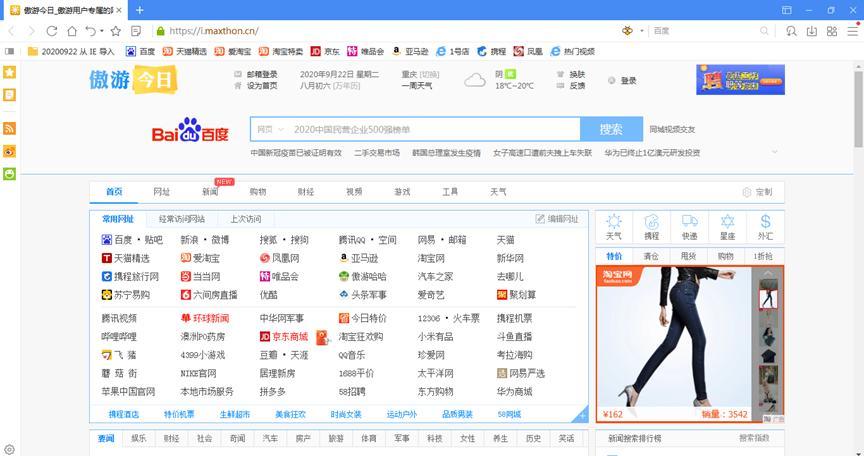Image resolution: width=864 pixels, height=456 pixels.
Task: Click the cloud weather icon in header
Action: pos(474,81)
